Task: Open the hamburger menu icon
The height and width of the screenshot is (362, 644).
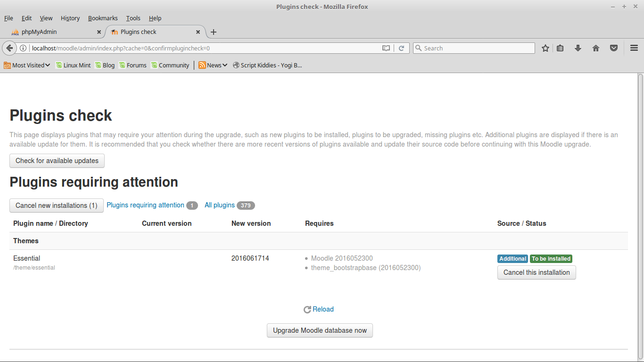Action: click(x=634, y=48)
